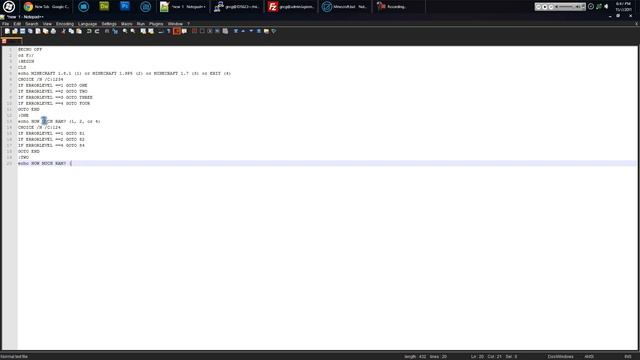Click the ':BEGIN' label line
This screenshot has width=640, height=360.
coord(26,61)
